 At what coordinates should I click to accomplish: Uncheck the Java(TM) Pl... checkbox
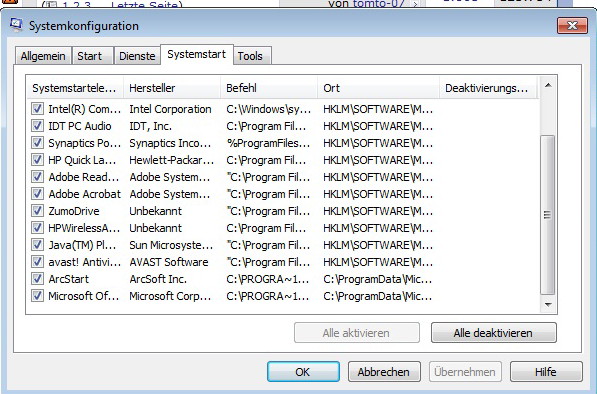click(x=37, y=245)
